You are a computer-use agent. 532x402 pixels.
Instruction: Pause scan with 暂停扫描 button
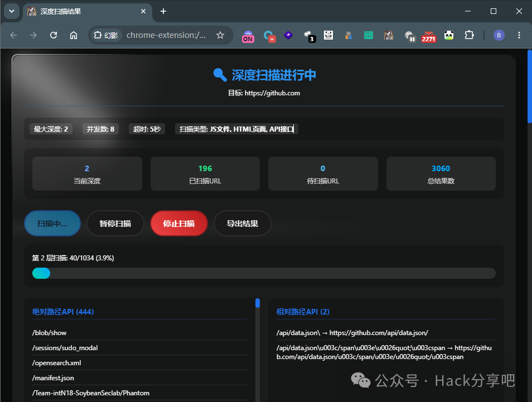click(115, 223)
